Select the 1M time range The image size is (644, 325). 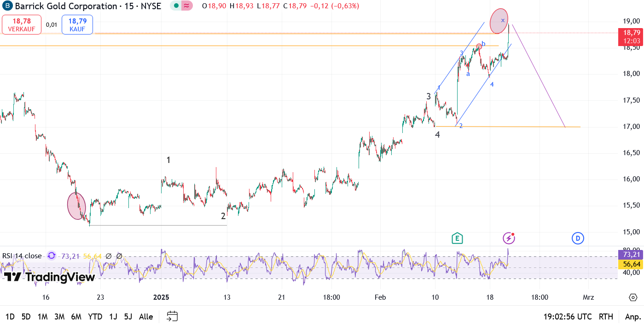42,317
